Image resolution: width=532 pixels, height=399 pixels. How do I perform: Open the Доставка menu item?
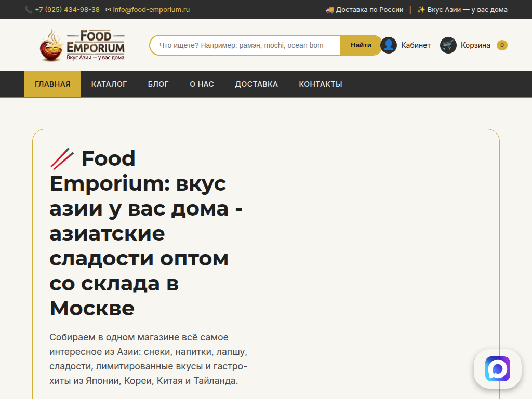257,84
